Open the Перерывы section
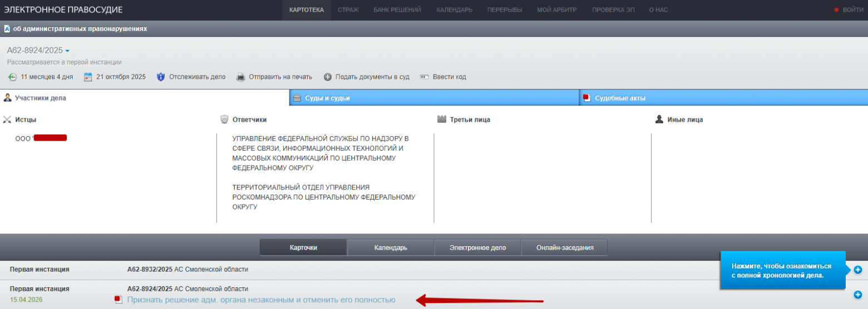868x309 pixels. click(505, 10)
